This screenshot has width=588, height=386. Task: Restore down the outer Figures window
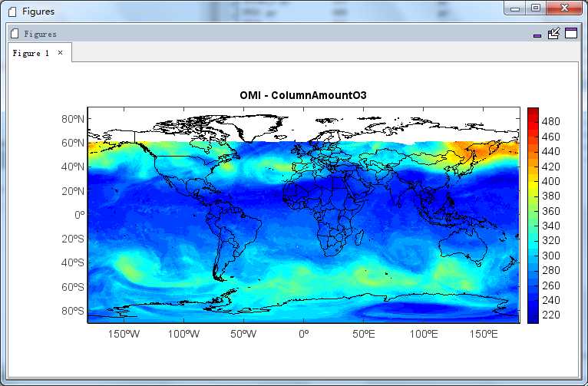tap(536, 8)
